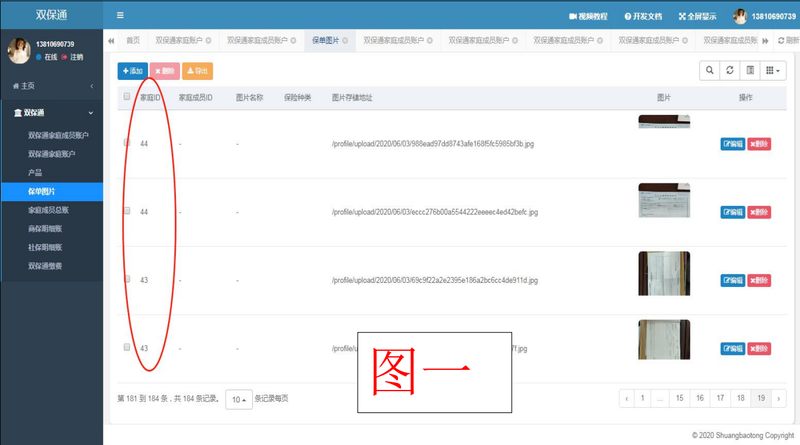Open the 视频教程 video tutorial link
The image size is (800, 445).
coord(588,16)
